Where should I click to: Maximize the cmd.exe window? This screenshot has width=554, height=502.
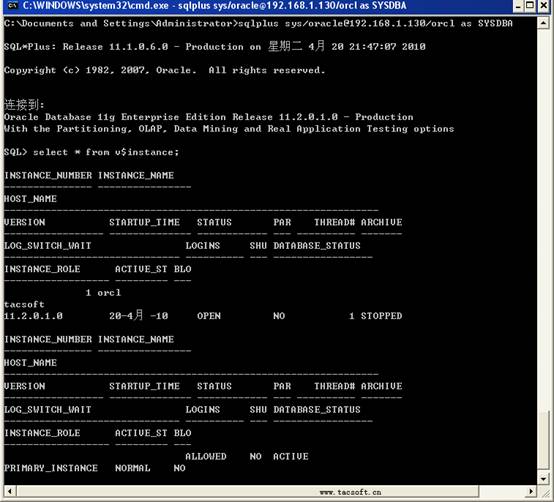coord(530,6)
